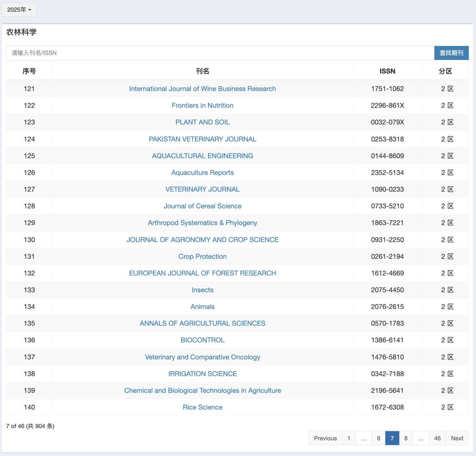The height and width of the screenshot is (456, 476).
Task: Select ISSN cell 0570-1783
Action: coord(387,323)
